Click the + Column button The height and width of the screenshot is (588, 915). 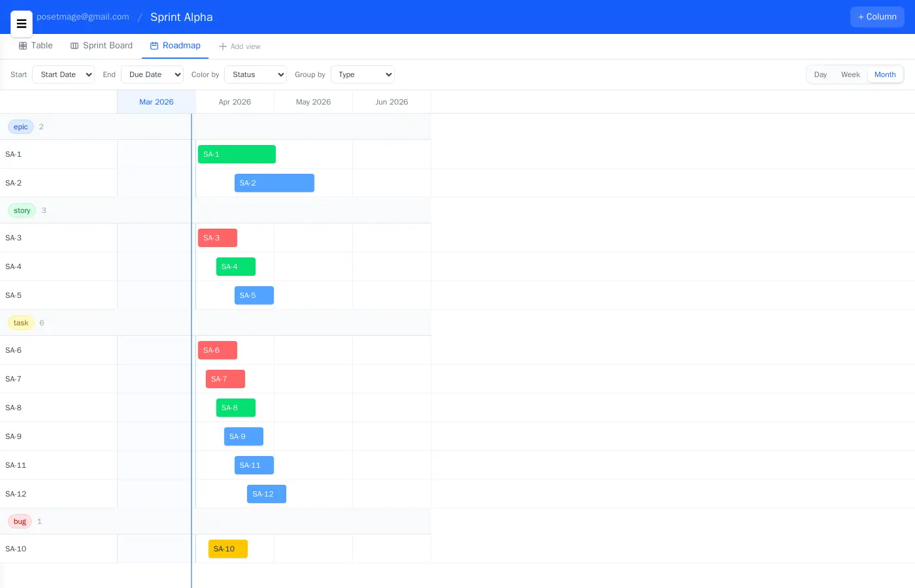tap(877, 17)
